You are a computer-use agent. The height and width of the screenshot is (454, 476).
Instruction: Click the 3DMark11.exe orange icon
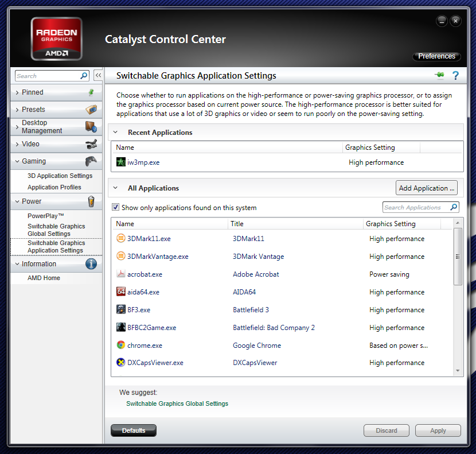tap(121, 238)
